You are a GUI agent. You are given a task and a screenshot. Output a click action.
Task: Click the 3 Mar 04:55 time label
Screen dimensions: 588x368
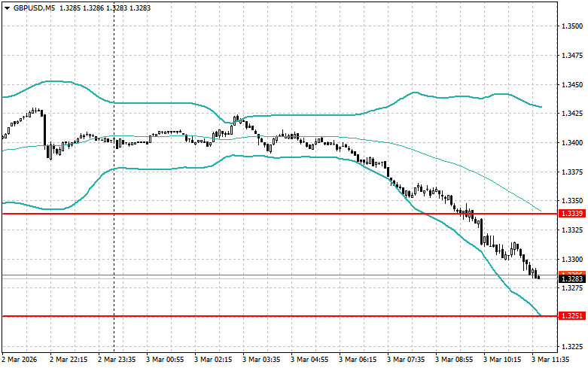coord(309,360)
